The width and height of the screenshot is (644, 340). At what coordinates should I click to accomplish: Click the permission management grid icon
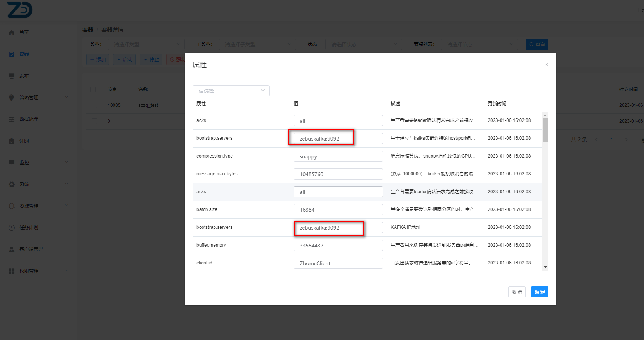pyautogui.click(x=12, y=271)
